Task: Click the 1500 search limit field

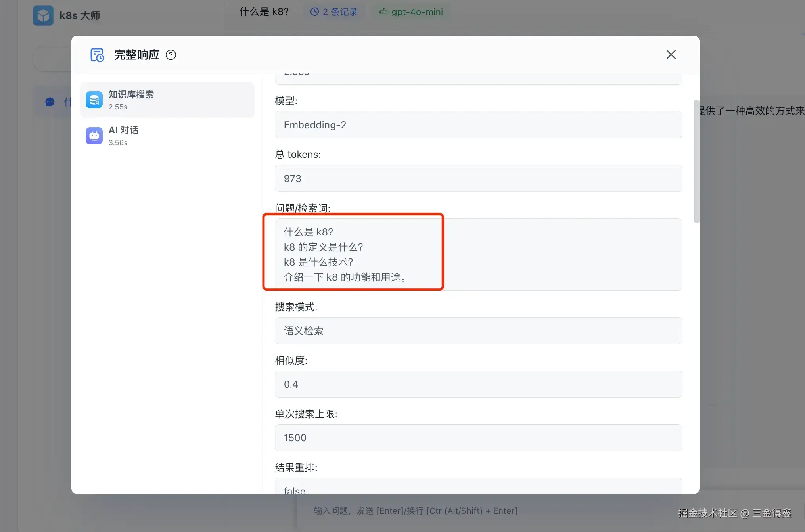Action: pyautogui.click(x=478, y=438)
